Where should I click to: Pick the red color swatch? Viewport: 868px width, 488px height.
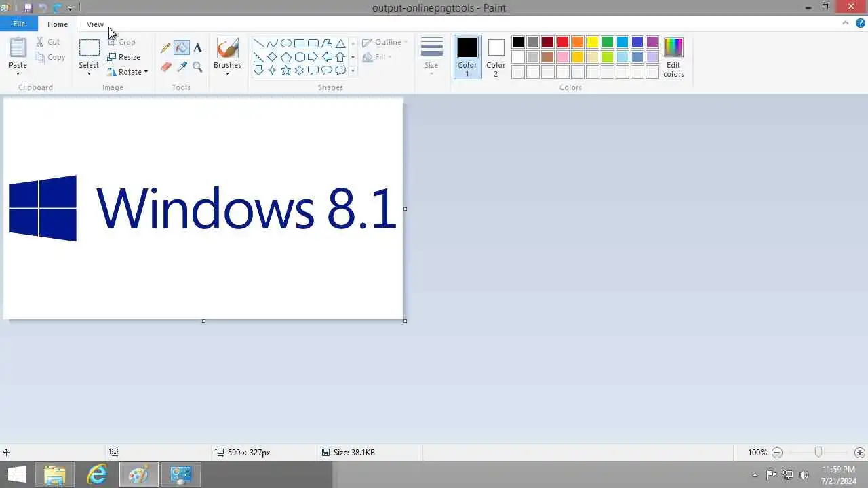click(x=563, y=43)
